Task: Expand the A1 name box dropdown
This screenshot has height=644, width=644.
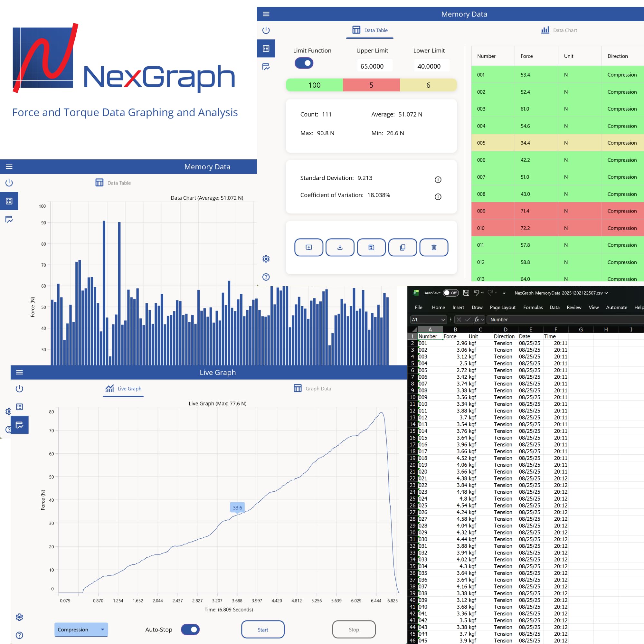Action: coord(443,320)
